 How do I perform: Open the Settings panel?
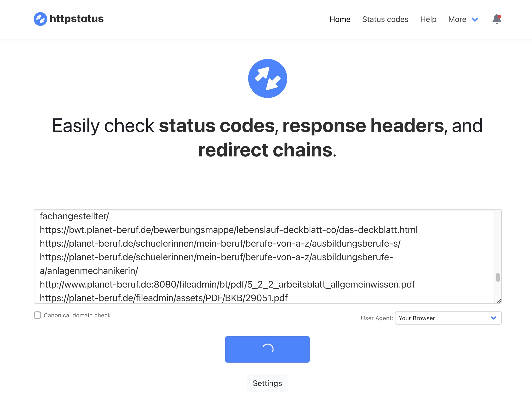pyautogui.click(x=267, y=383)
